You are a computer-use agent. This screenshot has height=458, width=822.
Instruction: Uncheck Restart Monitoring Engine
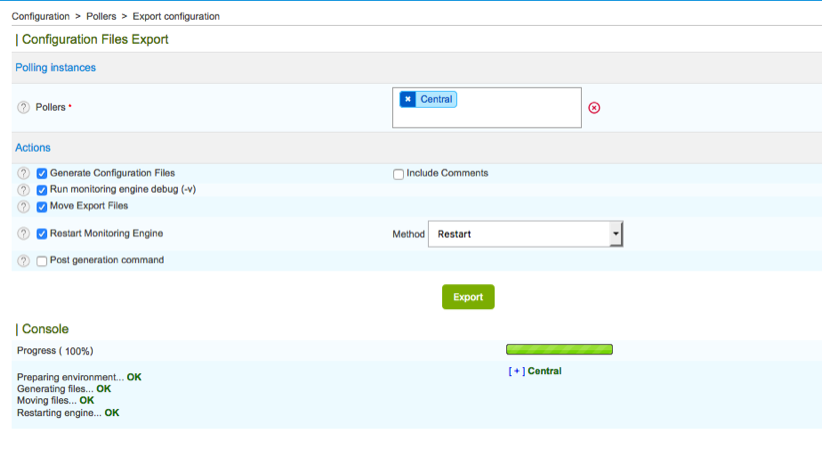point(42,234)
